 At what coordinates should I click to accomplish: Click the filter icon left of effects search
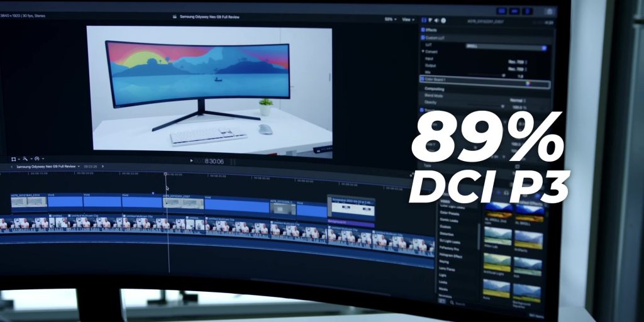tap(442, 301)
